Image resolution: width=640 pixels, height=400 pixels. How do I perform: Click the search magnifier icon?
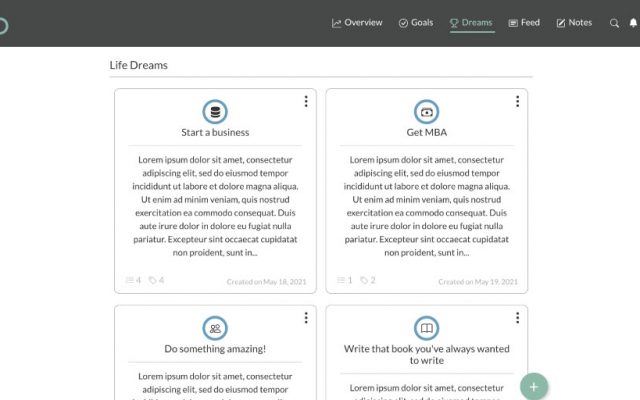[x=614, y=23]
